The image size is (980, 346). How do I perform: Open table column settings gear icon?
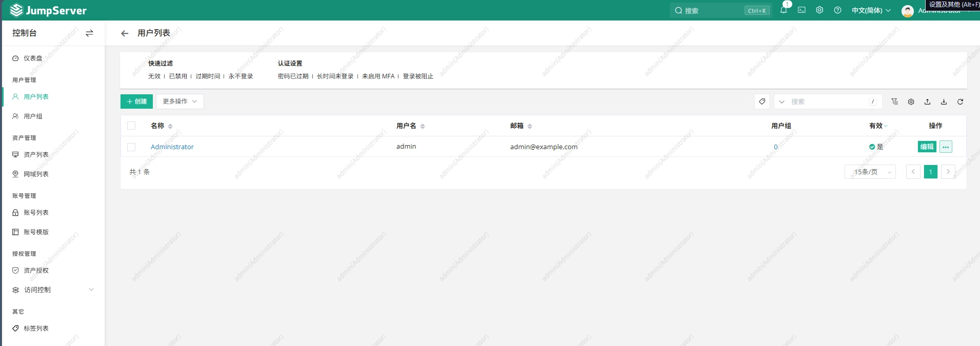pos(911,101)
